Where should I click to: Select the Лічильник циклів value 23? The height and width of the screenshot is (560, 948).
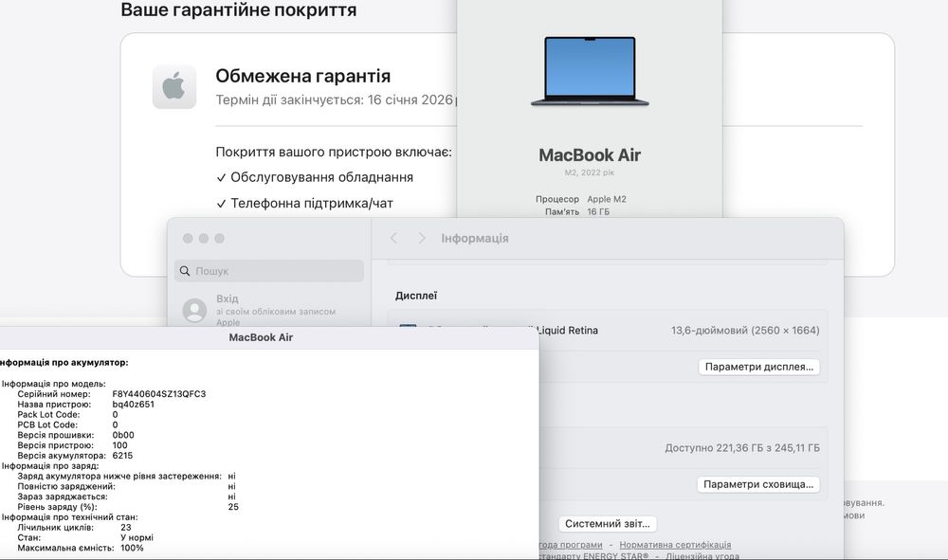(x=126, y=528)
